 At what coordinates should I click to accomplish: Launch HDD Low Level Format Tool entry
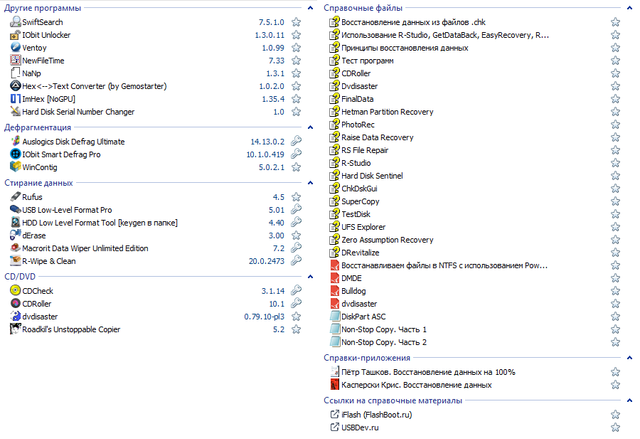pyautogui.click(x=100, y=222)
